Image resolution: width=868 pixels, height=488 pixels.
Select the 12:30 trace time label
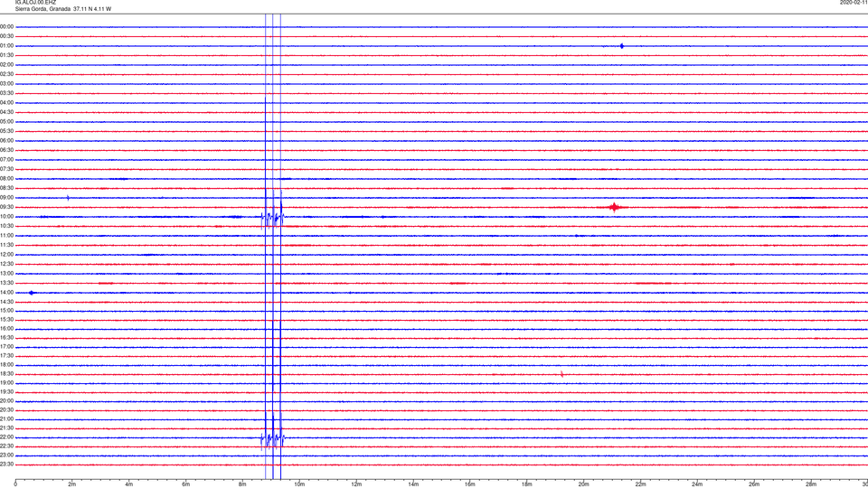6,264
